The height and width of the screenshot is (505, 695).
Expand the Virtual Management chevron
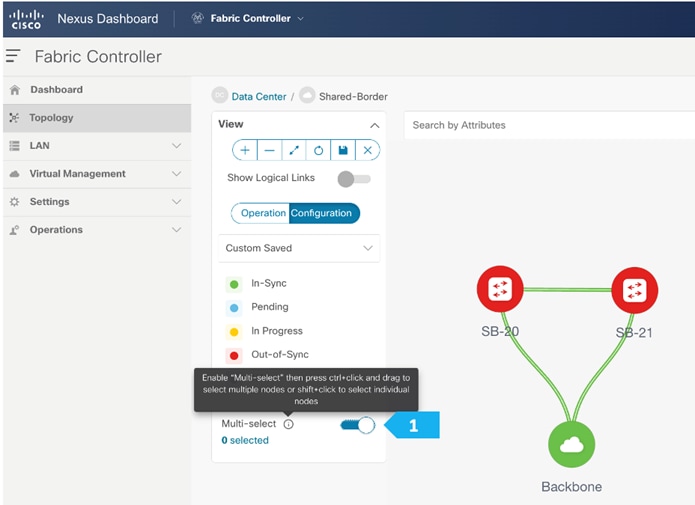click(x=176, y=174)
